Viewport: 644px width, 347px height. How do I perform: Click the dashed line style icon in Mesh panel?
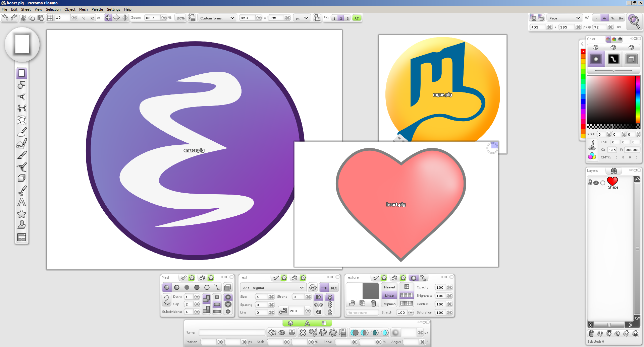click(x=167, y=300)
